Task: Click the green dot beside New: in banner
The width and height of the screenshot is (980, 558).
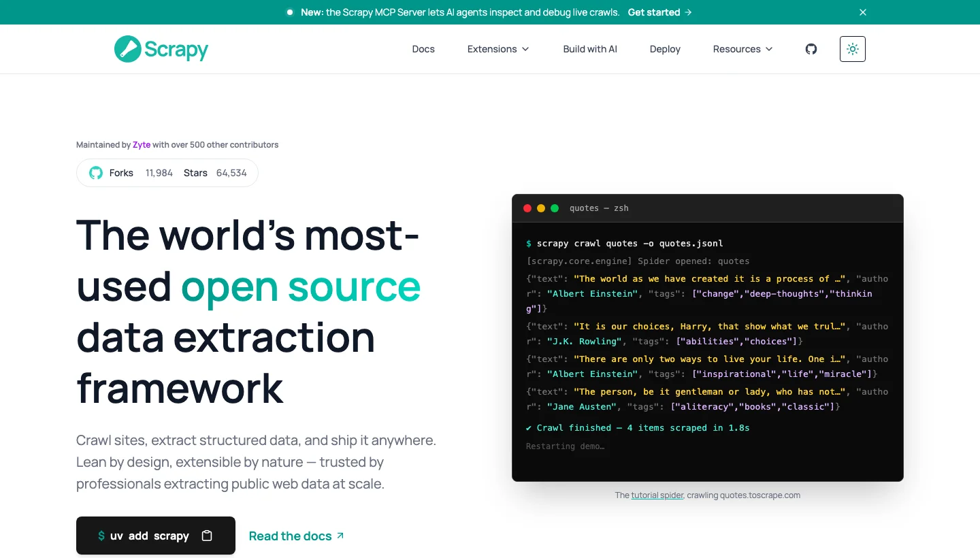Action: [x=290, y=12]
